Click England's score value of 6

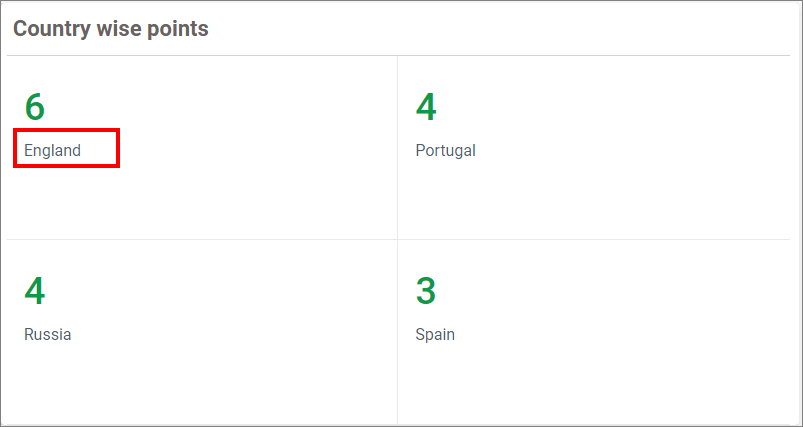click(x=35, y=107)
